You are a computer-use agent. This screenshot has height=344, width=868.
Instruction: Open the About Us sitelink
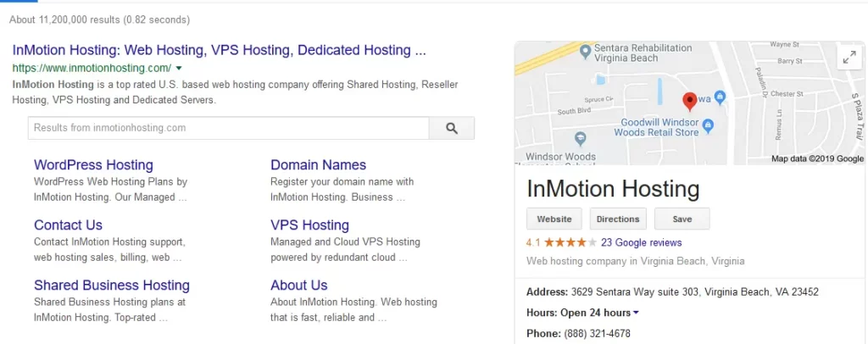299,286
